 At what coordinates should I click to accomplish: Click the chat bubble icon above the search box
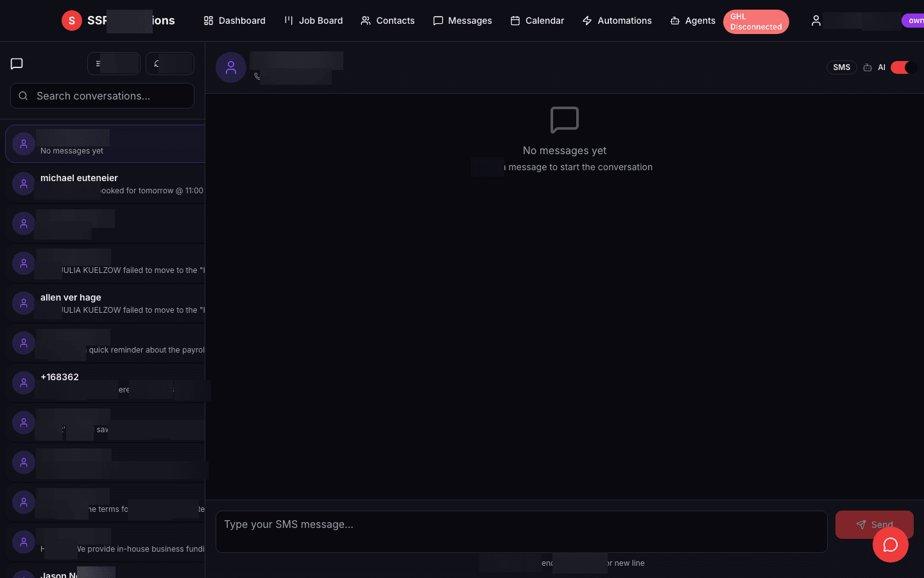16,63
